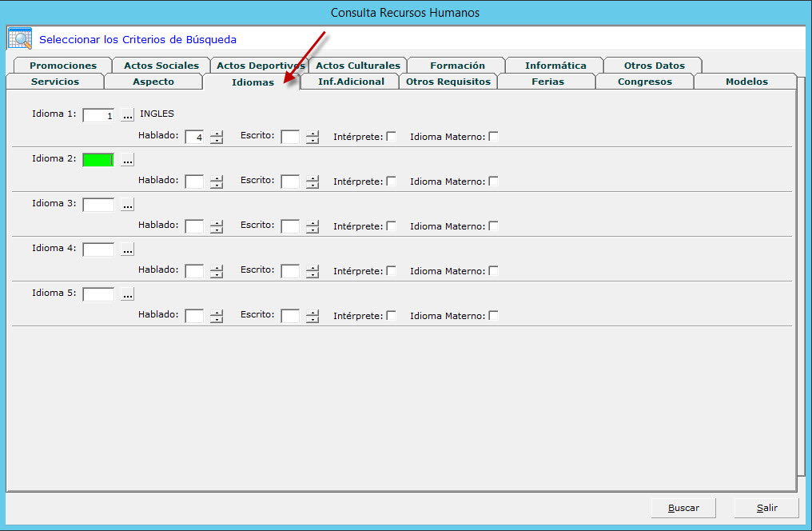Switch to the Informática tab

(x=555, y=66)
